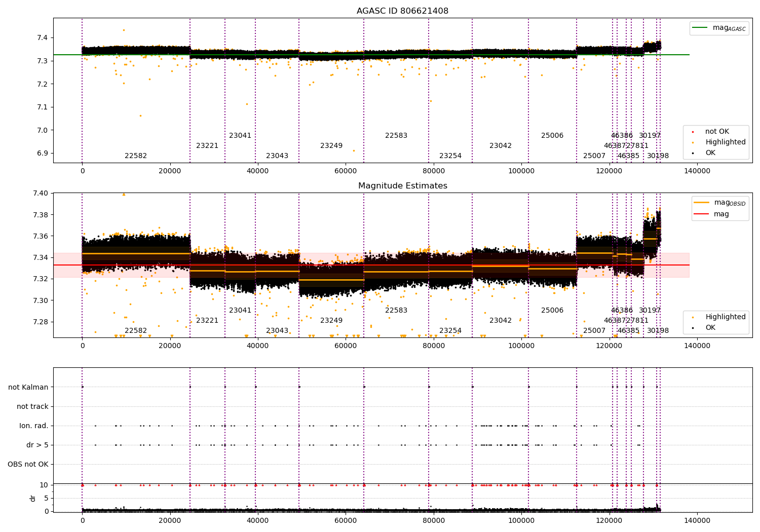
Task: Click obsid label 30197 in the top plot
Action: 650,136
